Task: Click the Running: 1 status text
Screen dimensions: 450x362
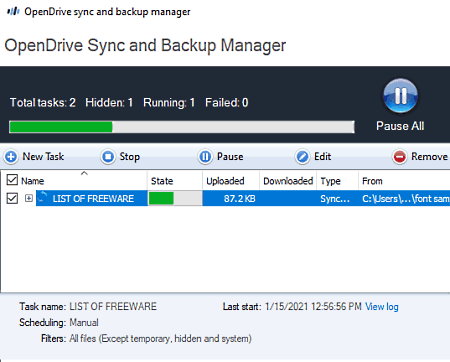Action: pyautogui.click(x=169, y=102)
